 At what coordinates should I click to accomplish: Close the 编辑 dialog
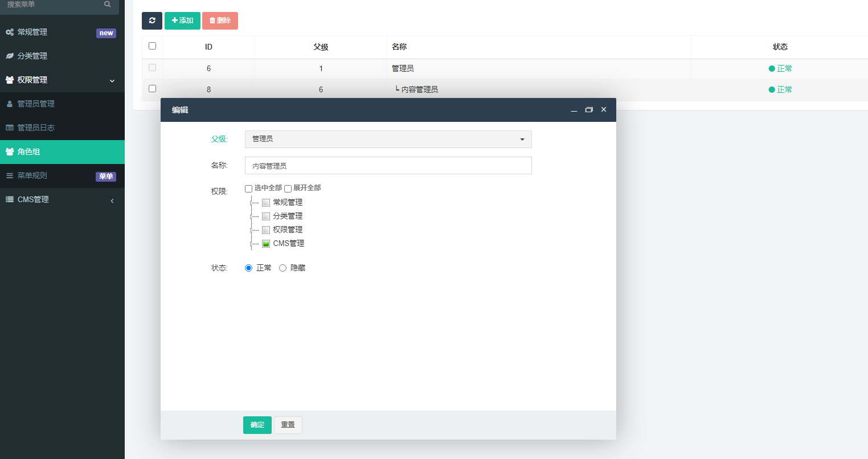pos(604,109)
